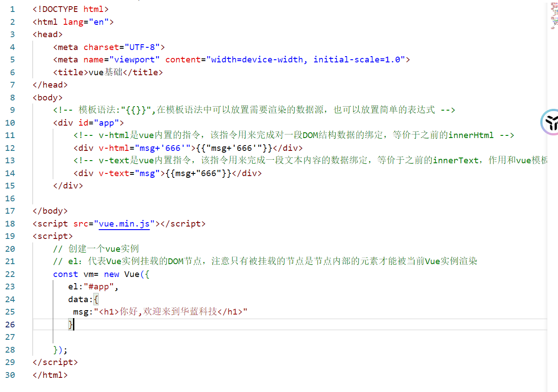Open the vue.min.js script link

(x=124, y=223)
